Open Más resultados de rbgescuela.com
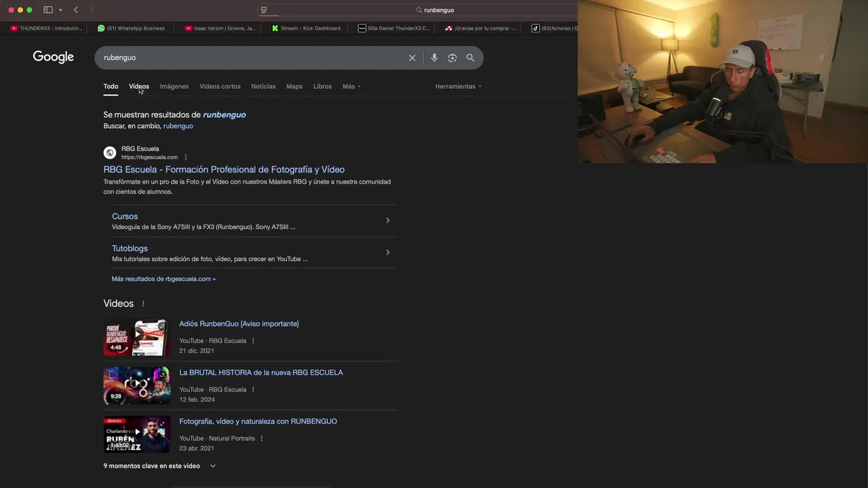 tap(163, 279)
